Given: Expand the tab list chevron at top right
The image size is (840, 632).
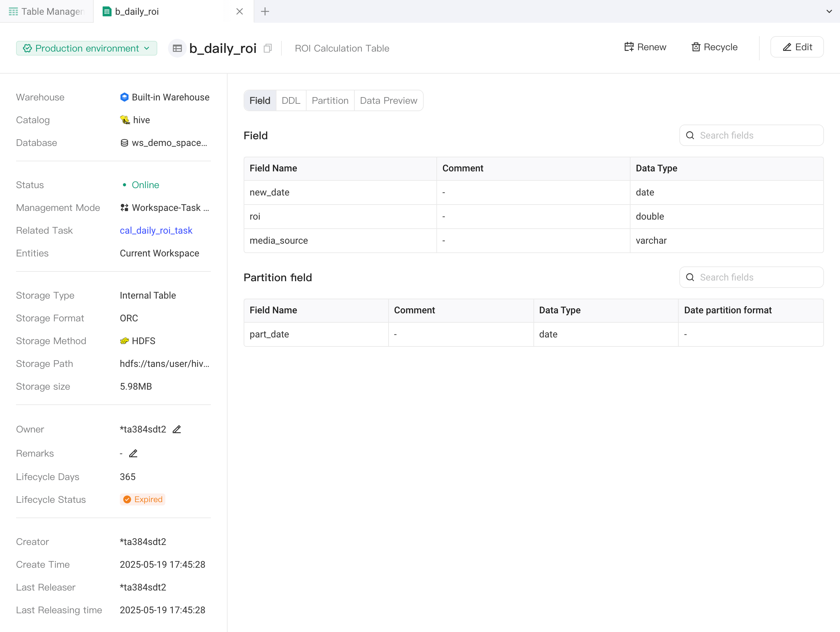Looking at the screenshot, I should (x=829, y=11).
